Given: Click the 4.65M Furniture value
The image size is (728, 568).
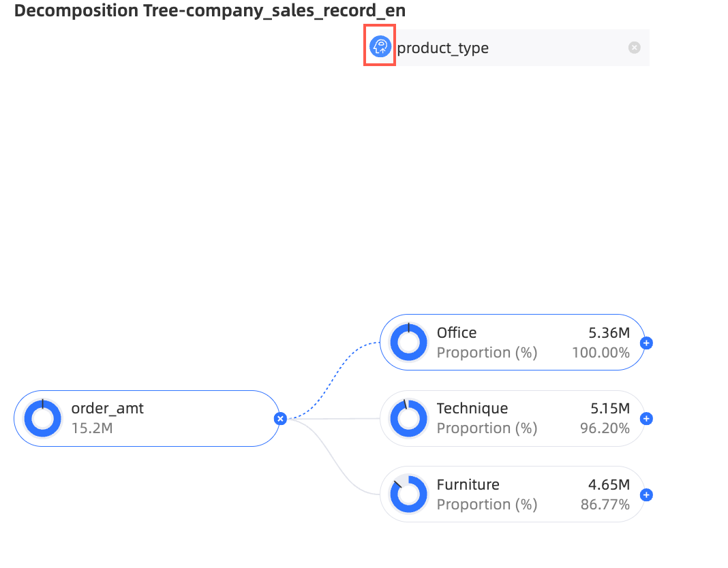Looking at the screenshot, I should click(x=609, y=484).
